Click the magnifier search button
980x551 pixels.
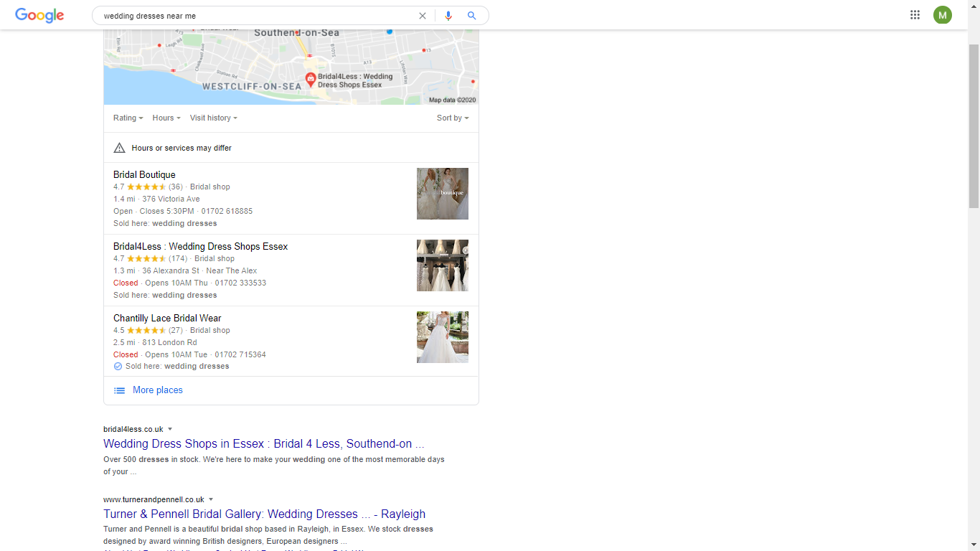click(x=471, y=16)
